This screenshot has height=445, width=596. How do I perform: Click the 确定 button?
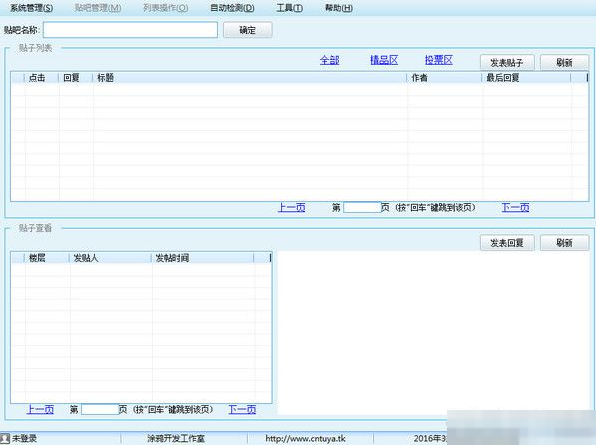[247, 30]
